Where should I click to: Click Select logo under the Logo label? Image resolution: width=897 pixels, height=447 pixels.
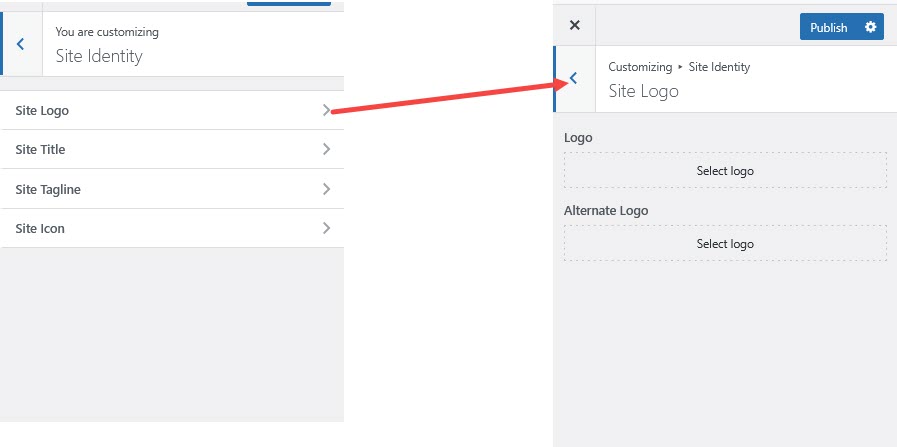point(725,171)
